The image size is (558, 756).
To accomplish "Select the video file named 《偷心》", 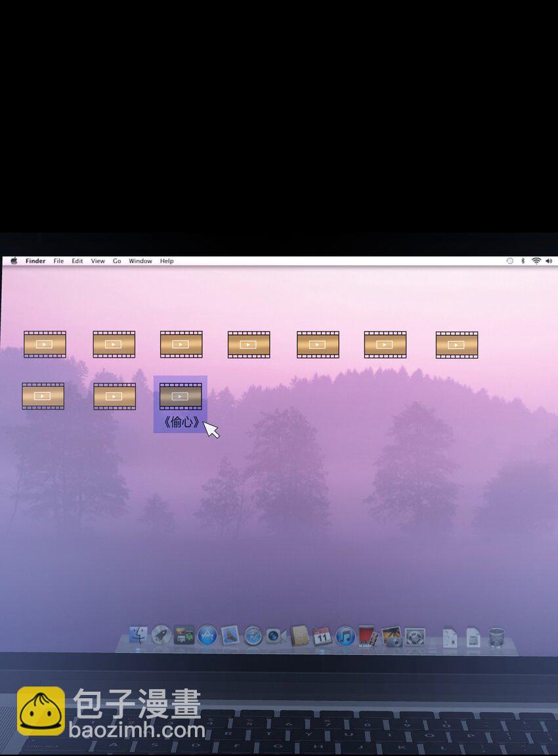I will [x=181, y=397].
